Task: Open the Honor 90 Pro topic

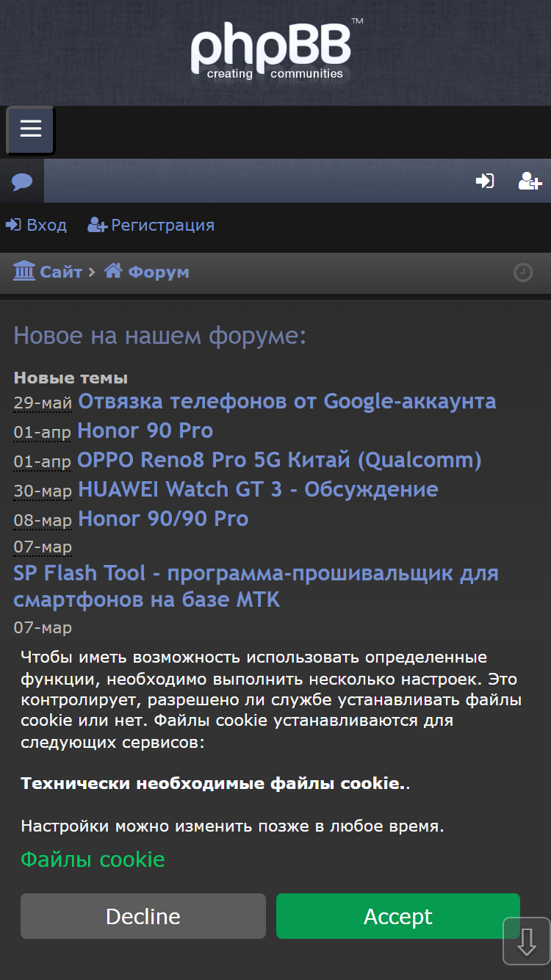Action: point(145,430)
